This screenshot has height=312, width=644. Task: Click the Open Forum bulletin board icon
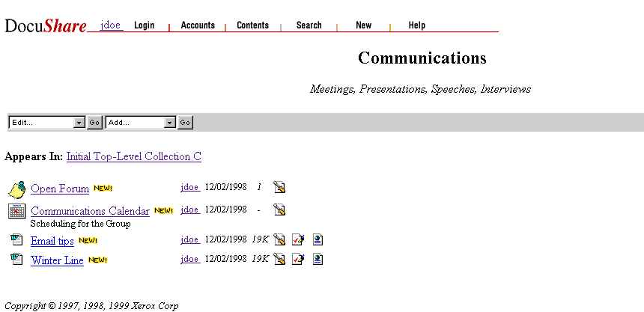(x=16, y=189)
